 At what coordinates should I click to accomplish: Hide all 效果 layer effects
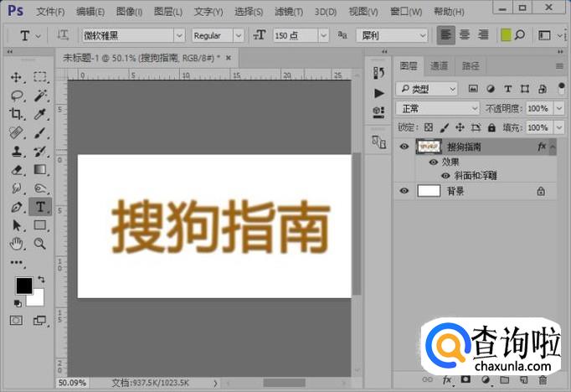[x=434, y=162]
